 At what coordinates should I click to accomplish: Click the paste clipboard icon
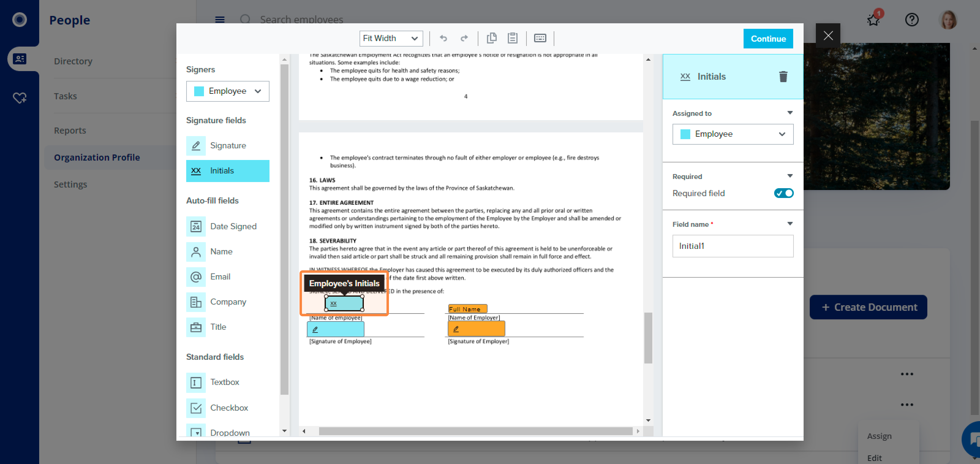pyautogui.click(x=512, y=38)
